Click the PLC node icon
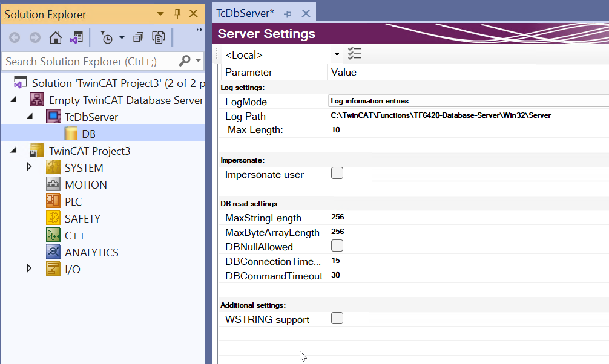 [x=53, y=201]
